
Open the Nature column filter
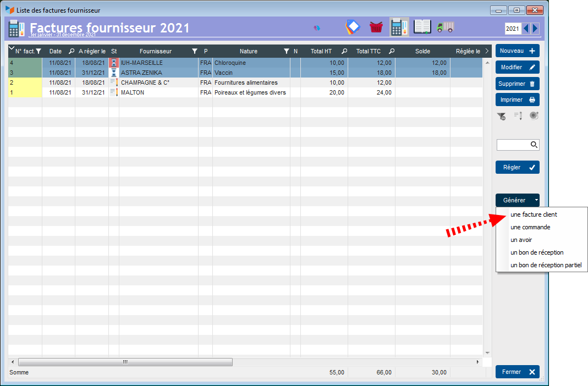click(286, 52)
